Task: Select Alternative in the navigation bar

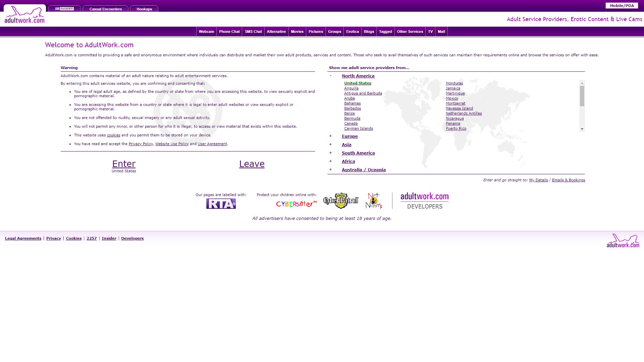Action: coord(276,32)
